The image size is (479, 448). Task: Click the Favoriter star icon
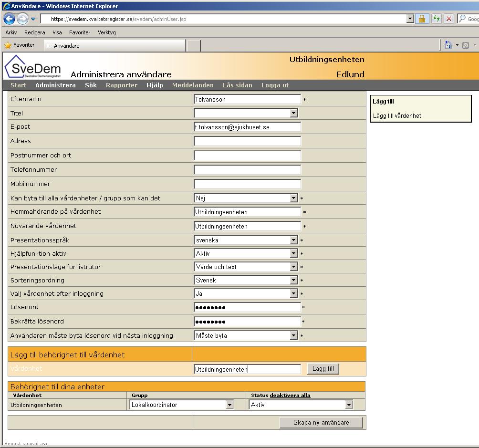pyautogui.click(x=8, y=45)
